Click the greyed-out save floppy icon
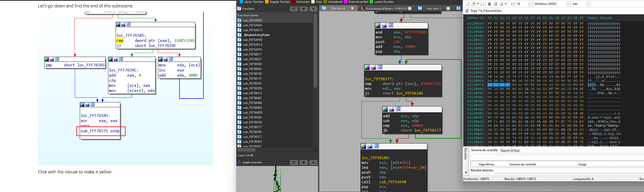The width and height of the screenshot is (644, 192). [482, 4]
